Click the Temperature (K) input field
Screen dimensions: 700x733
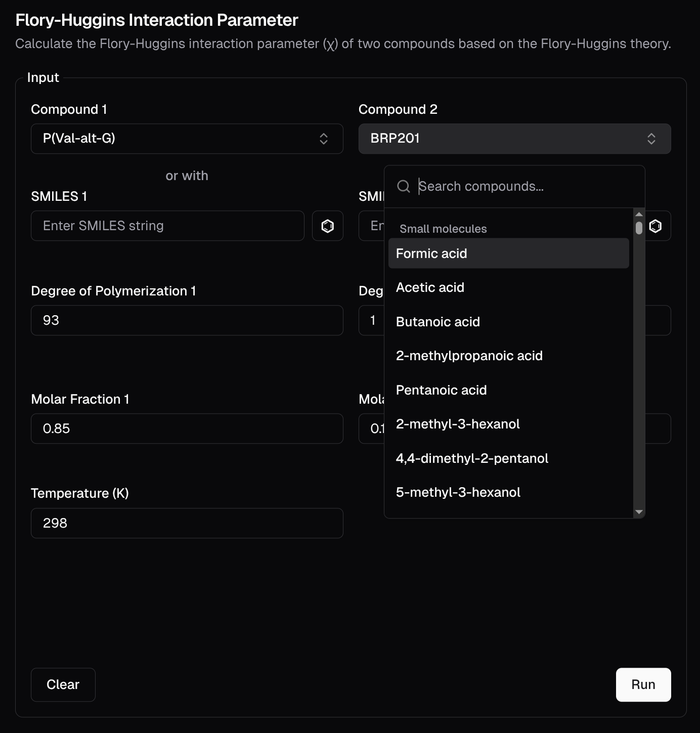pyautogui.click(x=187, y=523)
